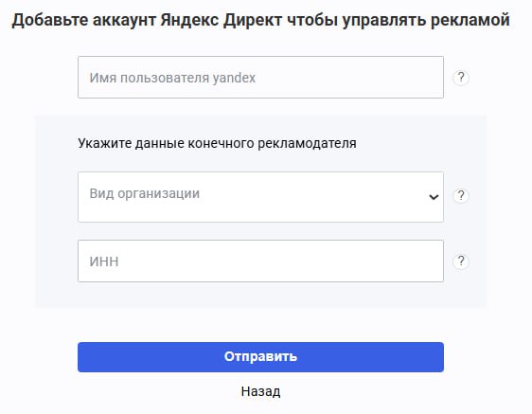This screenshot has height=414, width=532.
Task: Submit the form with Отправить button
Action: coord(260,357)
